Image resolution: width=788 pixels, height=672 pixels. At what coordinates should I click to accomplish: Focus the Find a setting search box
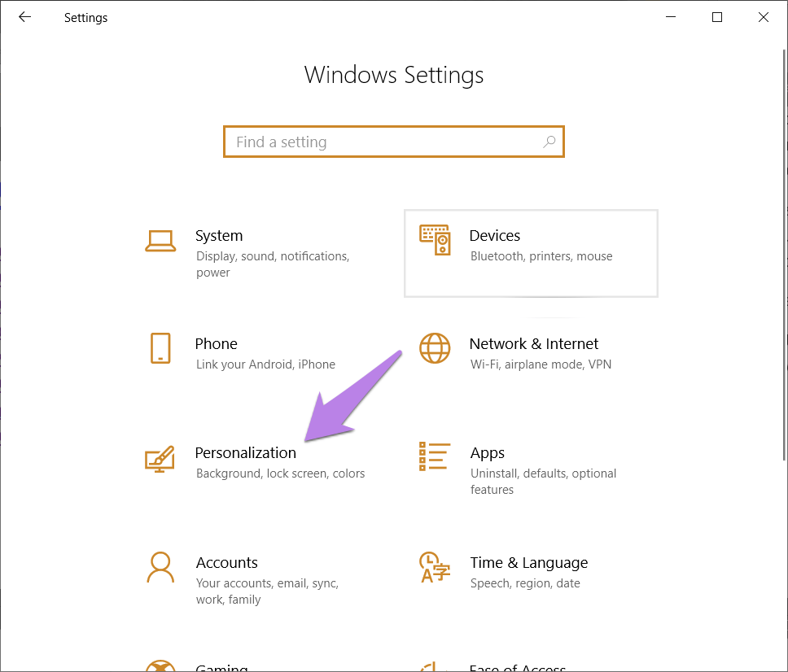point(383,142)
